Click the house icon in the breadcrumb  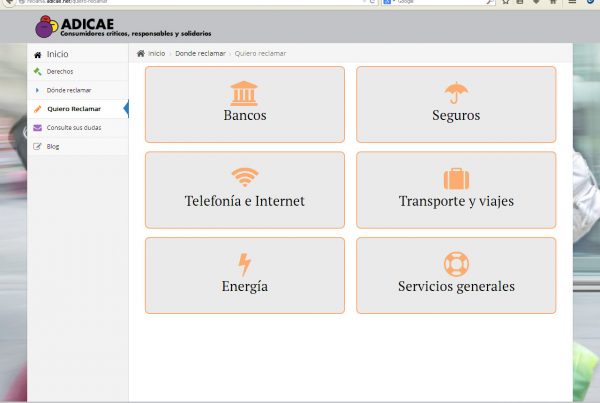tap(141, 53)
